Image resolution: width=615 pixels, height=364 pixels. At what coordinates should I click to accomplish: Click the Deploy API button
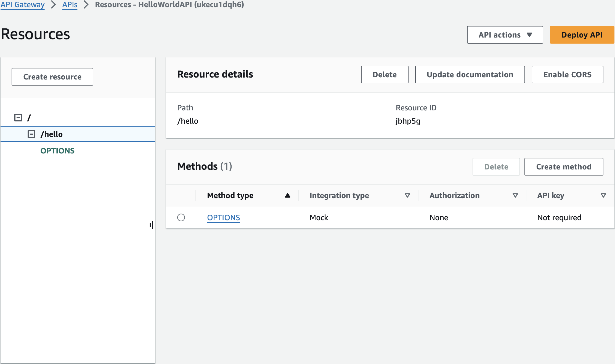coord(582,35)
